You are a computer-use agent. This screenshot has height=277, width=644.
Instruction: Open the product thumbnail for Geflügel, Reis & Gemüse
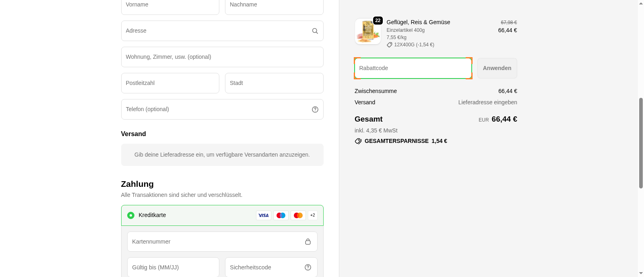367,31
